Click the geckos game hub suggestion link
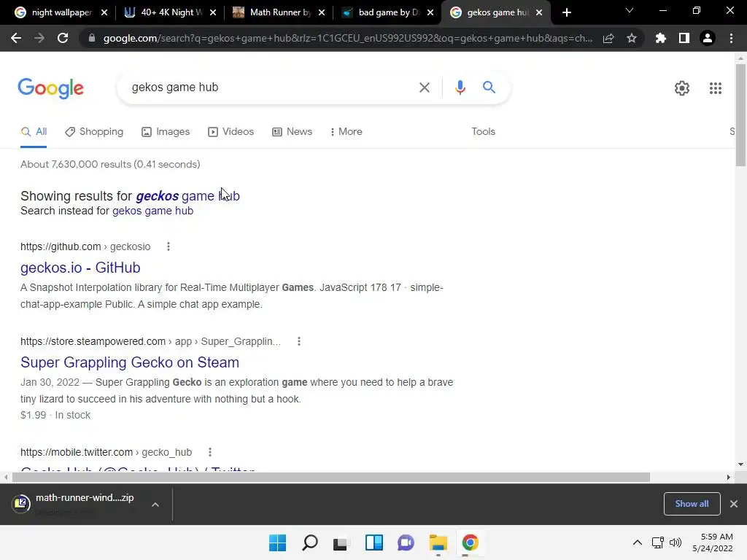The width and height of the screenshot is (747, 560). 187,196
